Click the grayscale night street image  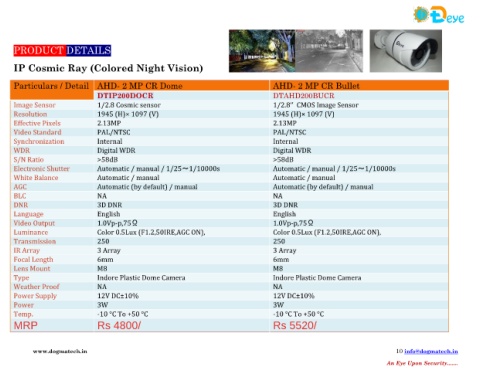[x=329, y=51]
